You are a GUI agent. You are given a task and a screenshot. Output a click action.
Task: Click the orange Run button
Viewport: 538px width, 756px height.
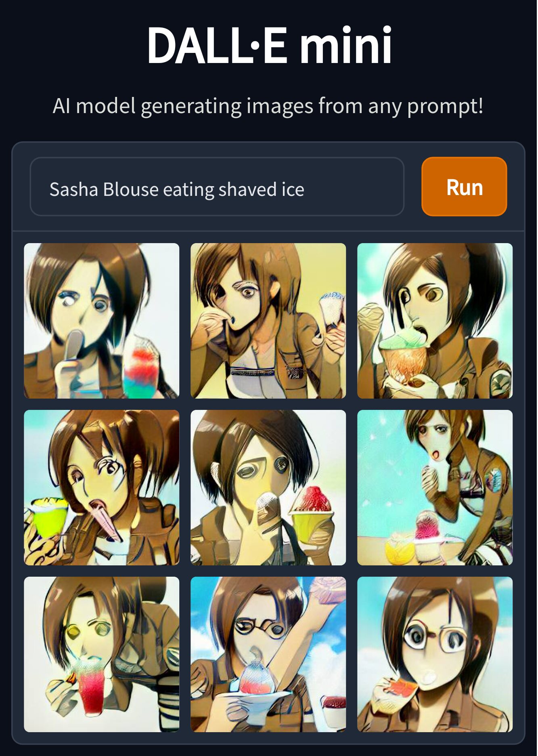coord(465,187)
